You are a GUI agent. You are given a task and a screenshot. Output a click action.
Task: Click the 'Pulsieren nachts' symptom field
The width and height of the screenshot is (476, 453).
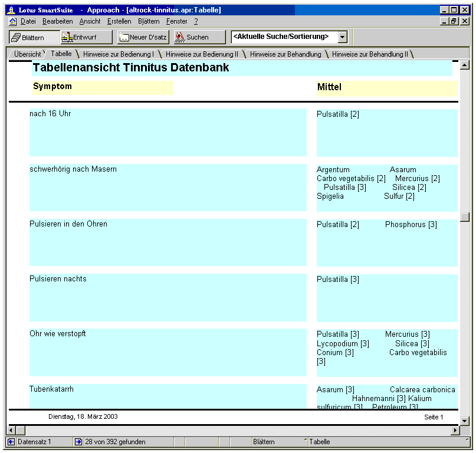tap(168, 297)
